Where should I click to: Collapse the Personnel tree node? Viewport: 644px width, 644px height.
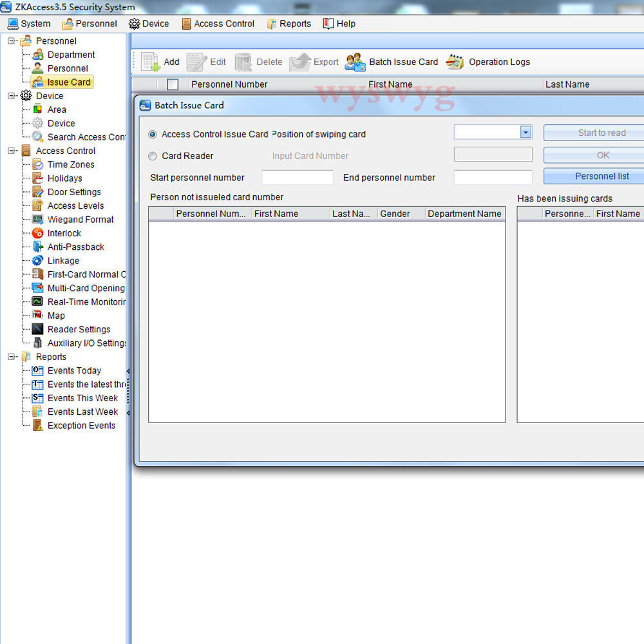(x=12, y=41)
